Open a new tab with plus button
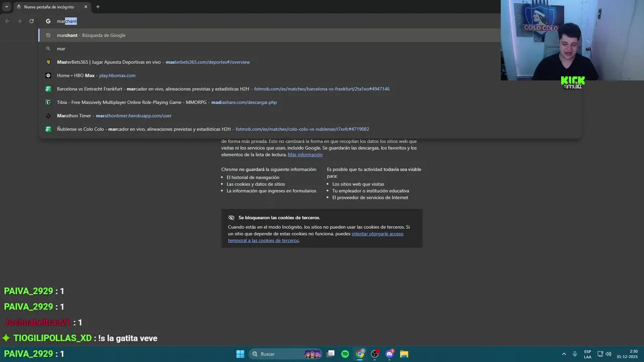644x362 pixels. (x=98, y=7)
